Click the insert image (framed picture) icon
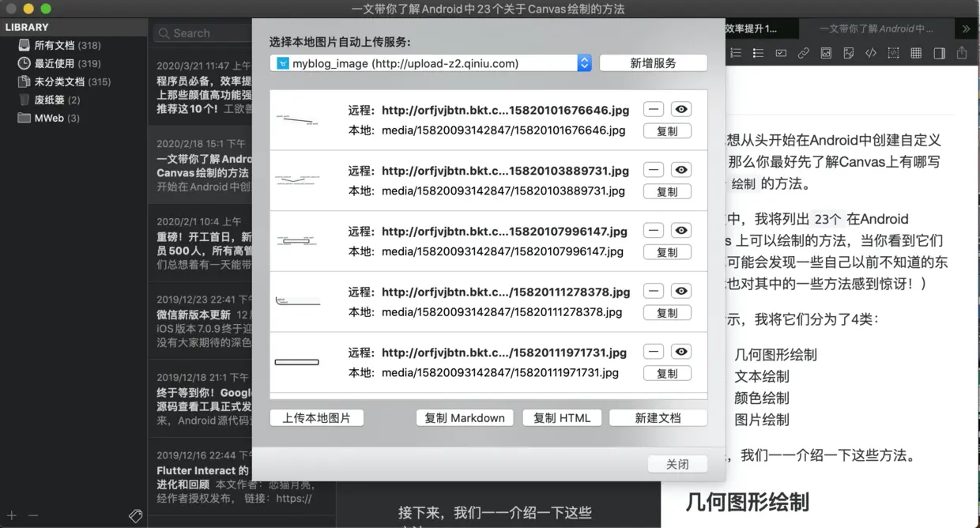980x528 pixels. coord(826,53)
